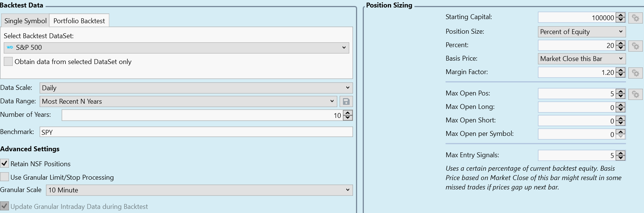Image resolution: width=644 pixels, height=213 pixels.
Task: Click the gear icon beside Starting Capital
Action: [x=635, y=18]
